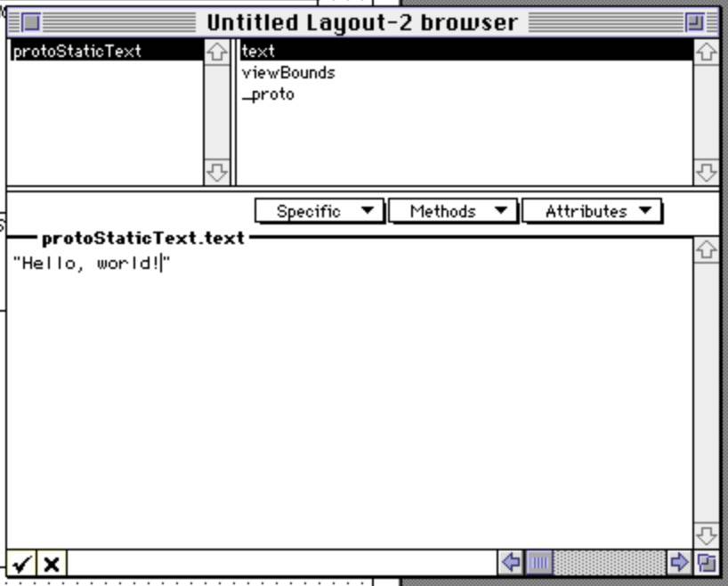The image size is (728, 586).
Task: Open the Specific popup menu
Action: 320,211
